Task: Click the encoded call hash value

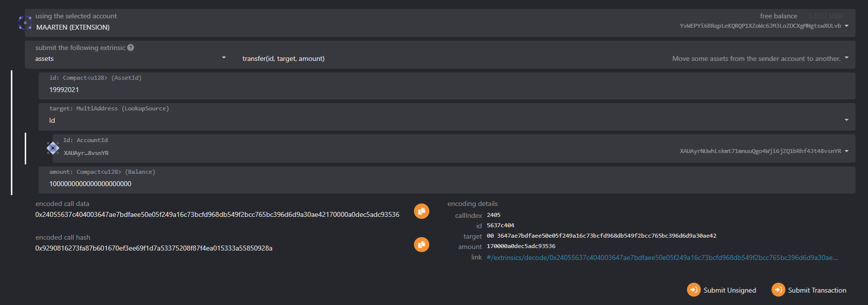Action: pos(154,248)
